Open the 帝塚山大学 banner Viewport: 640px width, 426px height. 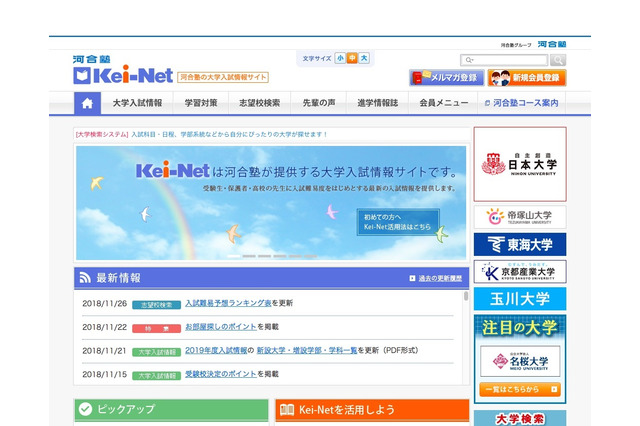click(x=520, y=217)
